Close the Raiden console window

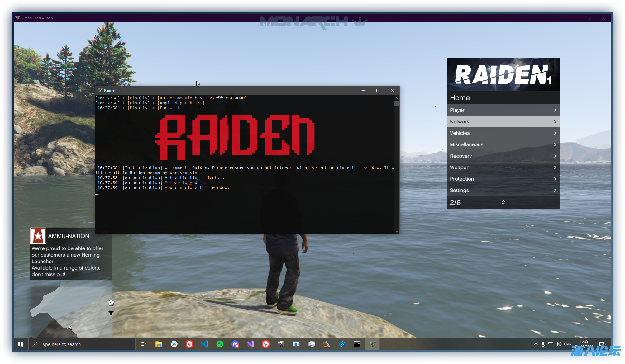pos(392,90)
